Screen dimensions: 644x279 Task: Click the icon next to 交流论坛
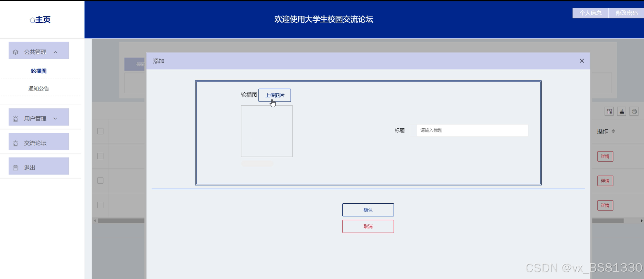coord(15,143)
